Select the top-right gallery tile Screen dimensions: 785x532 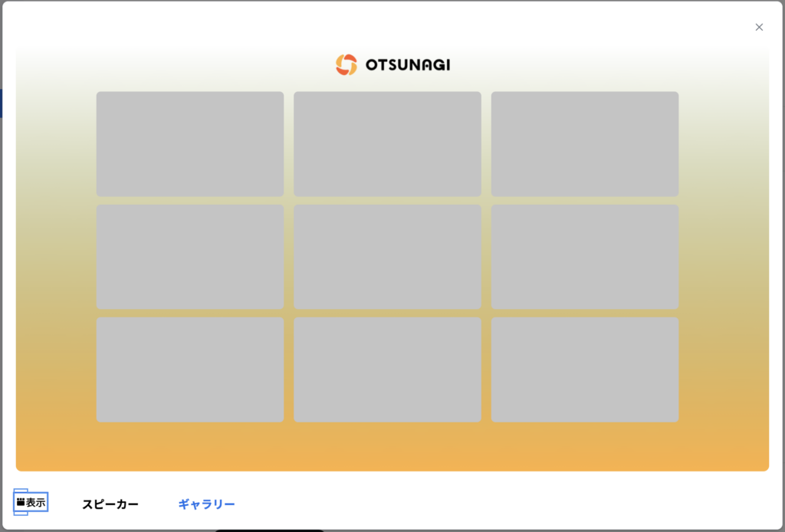(x=585, y=144)
